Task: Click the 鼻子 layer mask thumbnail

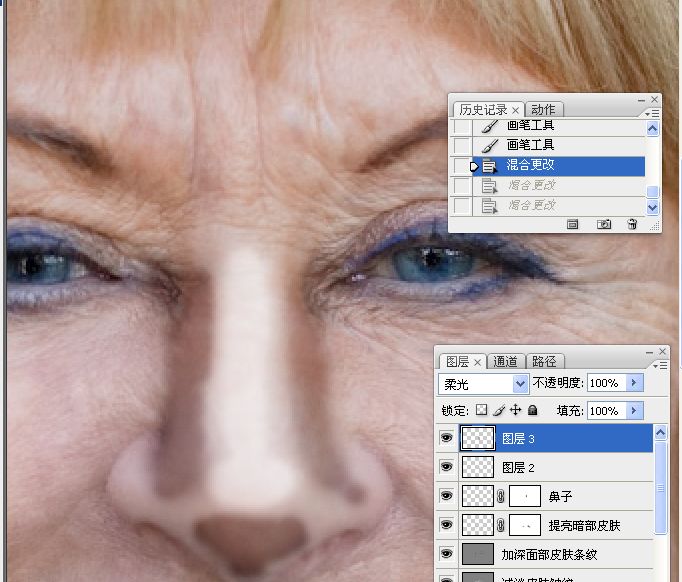Action: [525, 496]
